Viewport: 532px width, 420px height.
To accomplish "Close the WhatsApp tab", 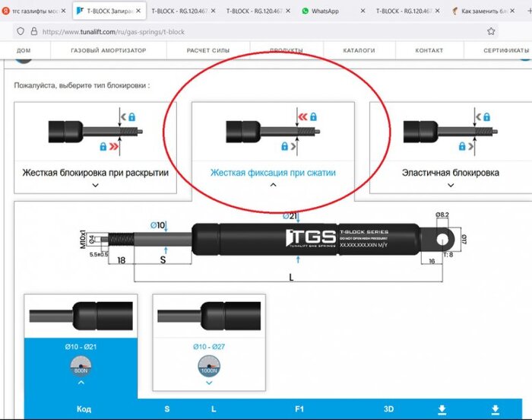I will pos(363,11).
